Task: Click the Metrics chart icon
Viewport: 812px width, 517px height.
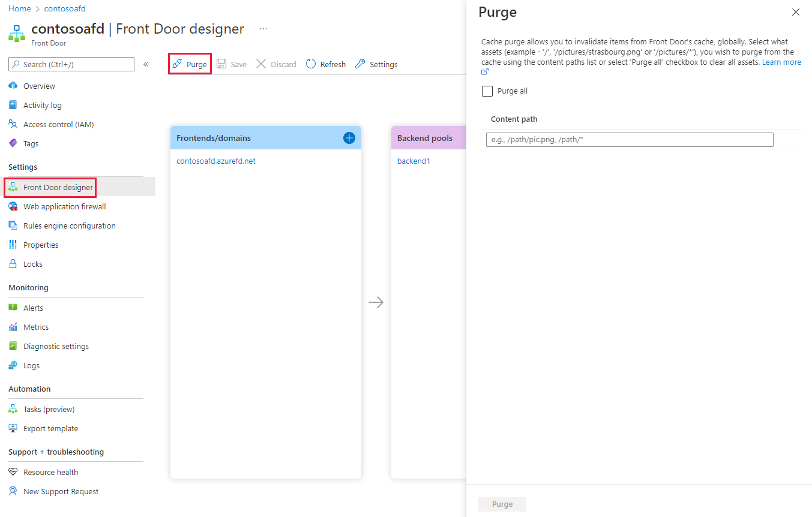Action: (13, 327)
